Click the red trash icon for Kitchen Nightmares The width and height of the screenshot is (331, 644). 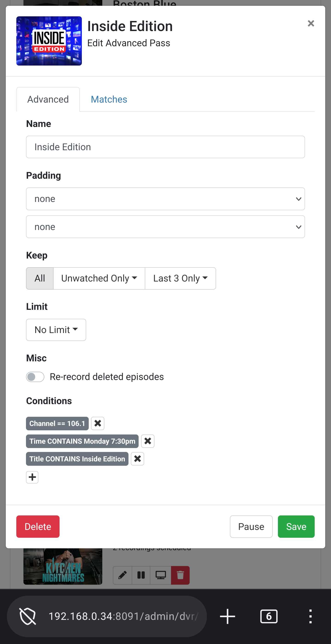pyautogui.click(x=180, y=575)
